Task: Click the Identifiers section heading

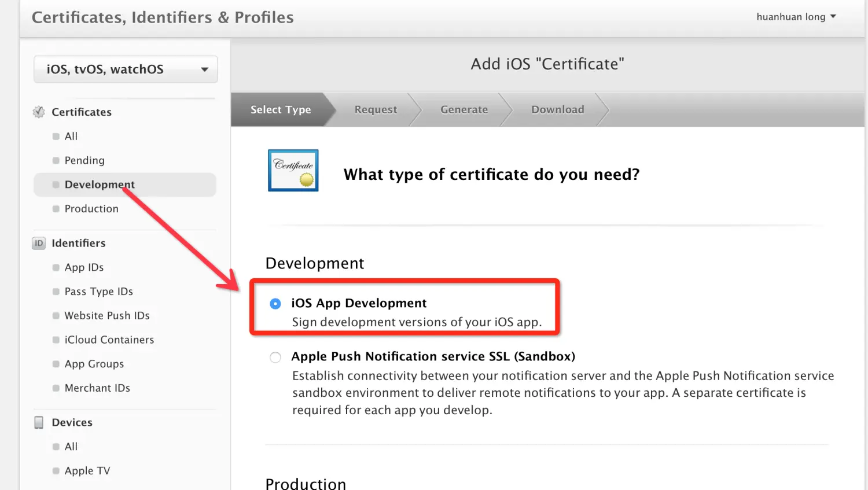Action: (79, 244)
